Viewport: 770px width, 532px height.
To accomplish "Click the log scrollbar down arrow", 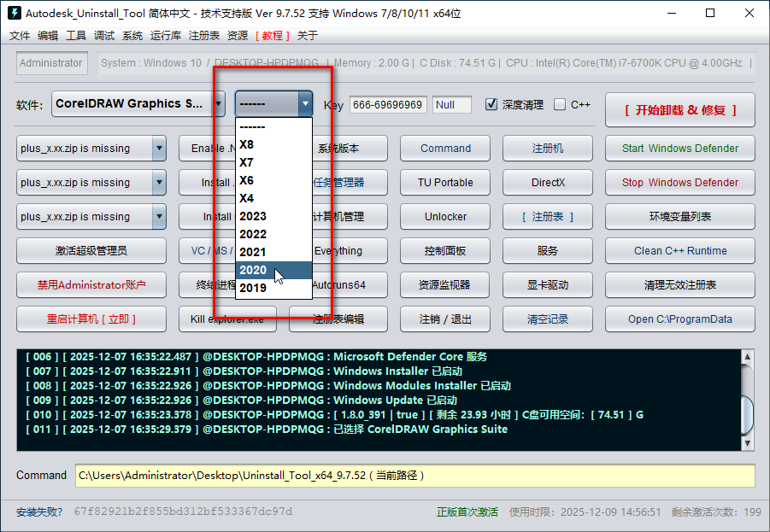I will click(x=747, y=443).
